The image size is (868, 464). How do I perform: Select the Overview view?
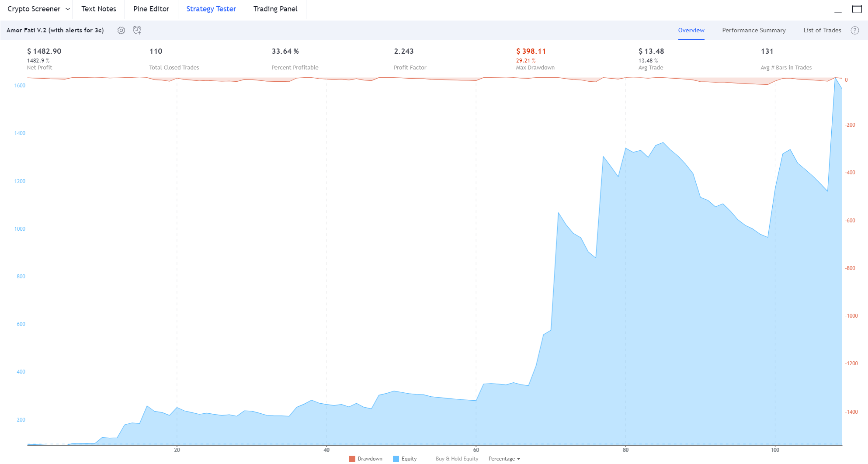[691, 30]
